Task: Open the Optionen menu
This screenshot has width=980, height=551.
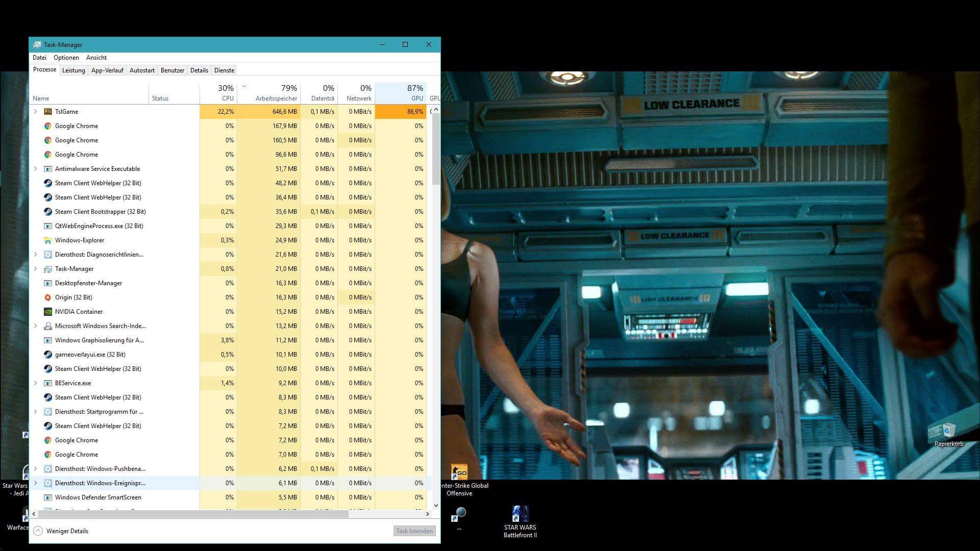Action: (x=66, y=58)
